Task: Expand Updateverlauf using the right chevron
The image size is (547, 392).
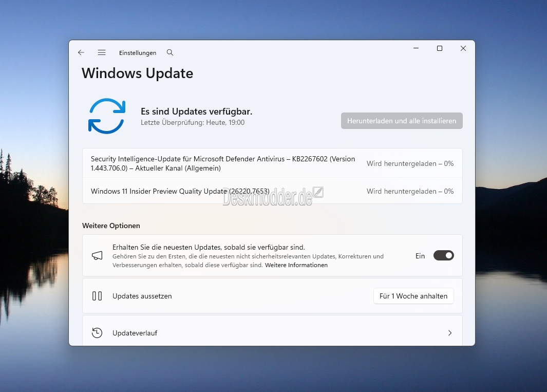Action: click(450, 333)
